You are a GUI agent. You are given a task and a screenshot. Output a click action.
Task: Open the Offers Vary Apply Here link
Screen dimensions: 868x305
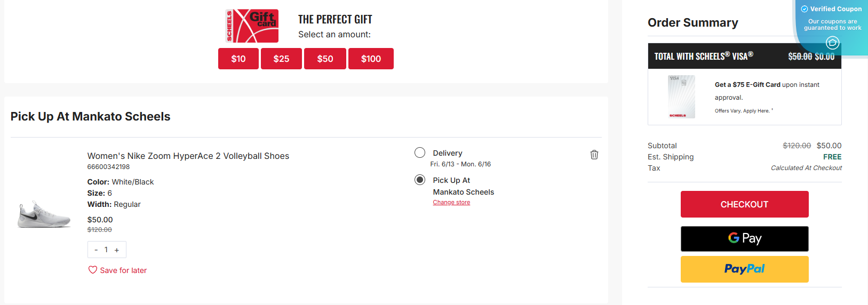pyautogui.click(x=742, y=111)
